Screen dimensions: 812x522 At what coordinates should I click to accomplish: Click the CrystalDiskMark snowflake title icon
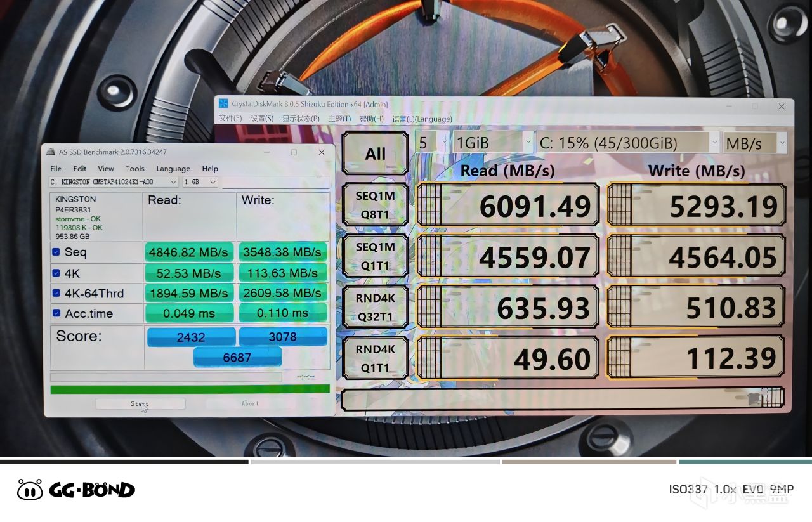click(224, 104)
